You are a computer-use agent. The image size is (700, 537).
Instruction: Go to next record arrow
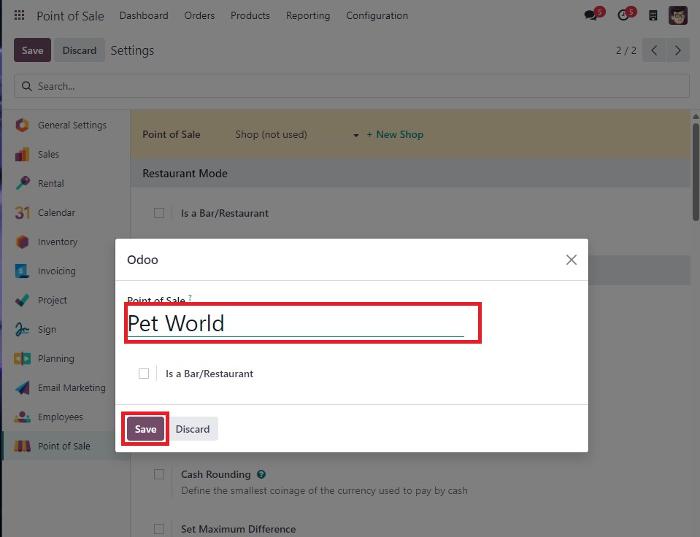678,50
